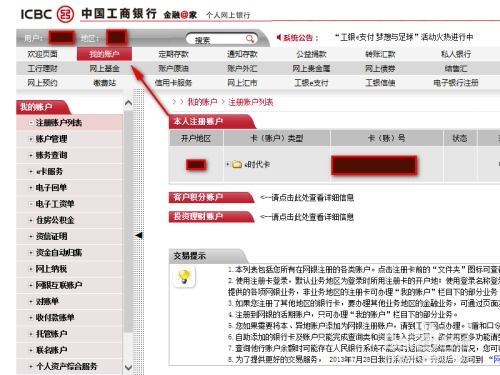The image size is (500, 375).
Task: Open the 欢迎页面 menu item
Action: (x=42, y=54)
